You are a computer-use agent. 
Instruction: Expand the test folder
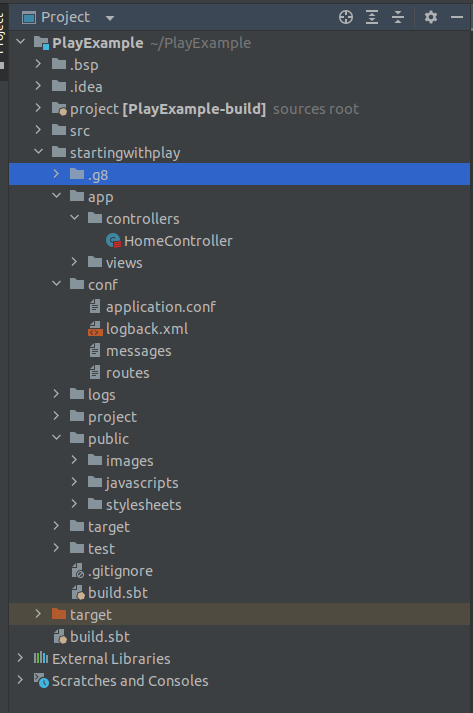coord(56,547)
